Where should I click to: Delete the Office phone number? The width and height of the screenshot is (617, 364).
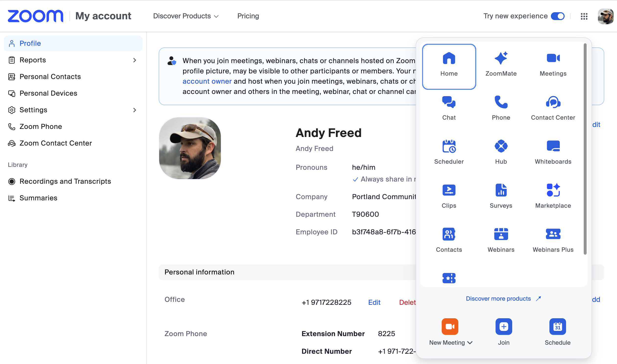pyautogui.click(x=407, y=302)
